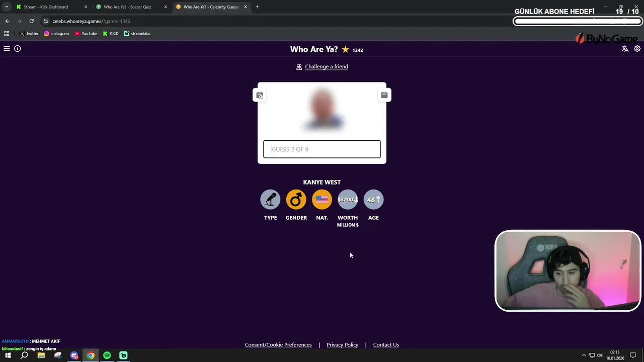Click the male GENDER hint icon

296,200
